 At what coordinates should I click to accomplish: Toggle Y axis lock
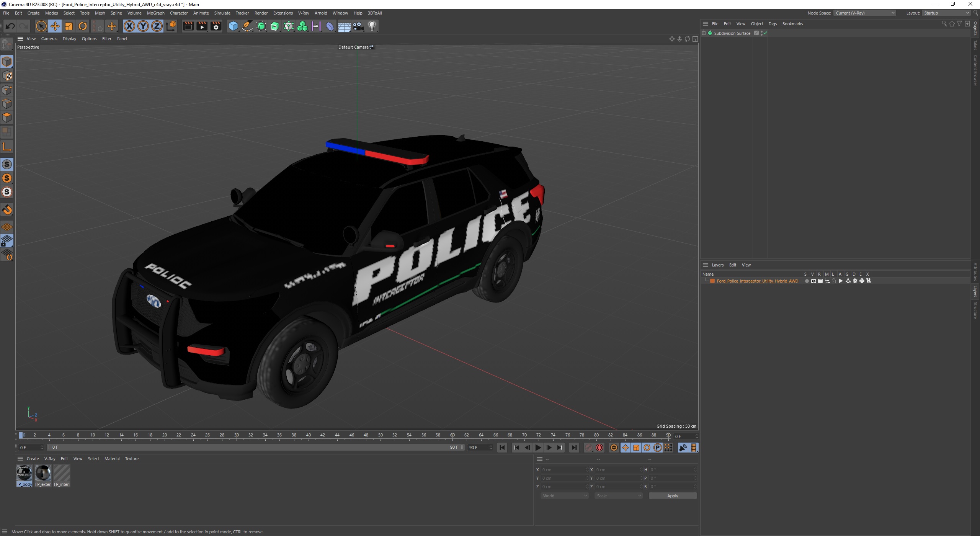[x=143, y=26]
